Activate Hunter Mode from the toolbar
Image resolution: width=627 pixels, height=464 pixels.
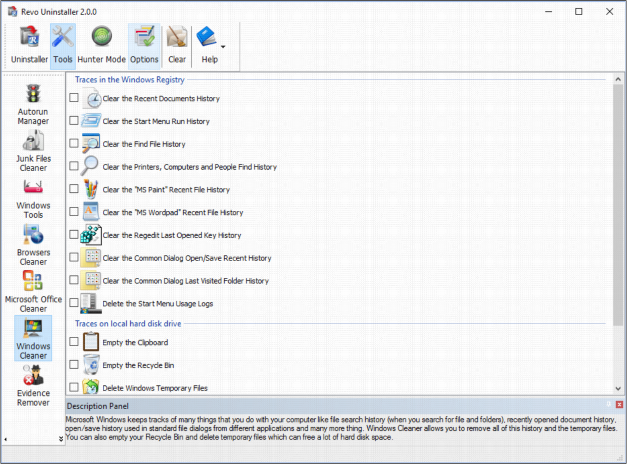102,46
